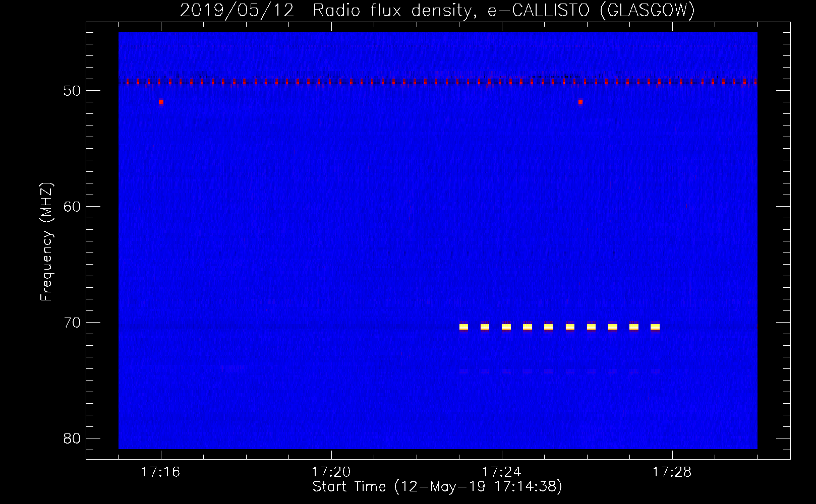Viewport: 816px width, 504px height.
Task: Click the 60 frequency axis label
Action: point(72,207)
